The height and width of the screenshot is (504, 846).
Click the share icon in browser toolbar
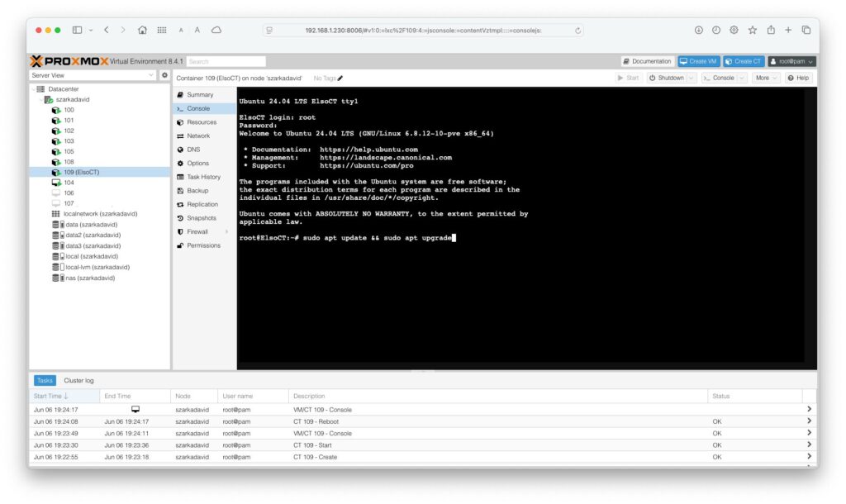(x=771, y=31)
